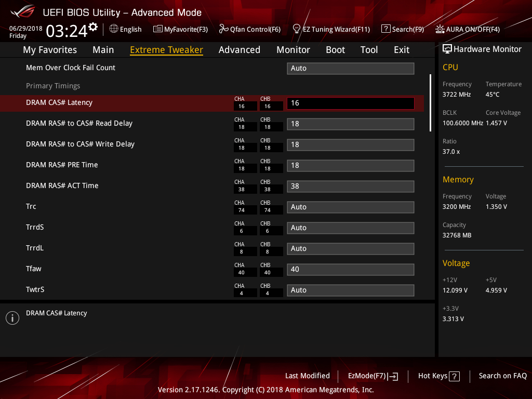This screenshot has width=532, height=399.
Task: Switch to the Main tab
Action: click(x=103, y=50)
